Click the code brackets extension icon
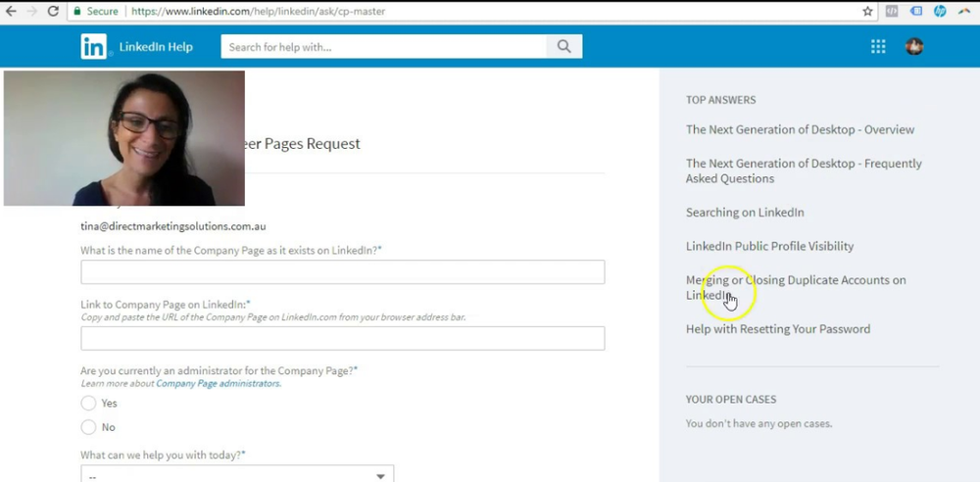Screen dimensions: 980x482 click(x=892, y=11)
